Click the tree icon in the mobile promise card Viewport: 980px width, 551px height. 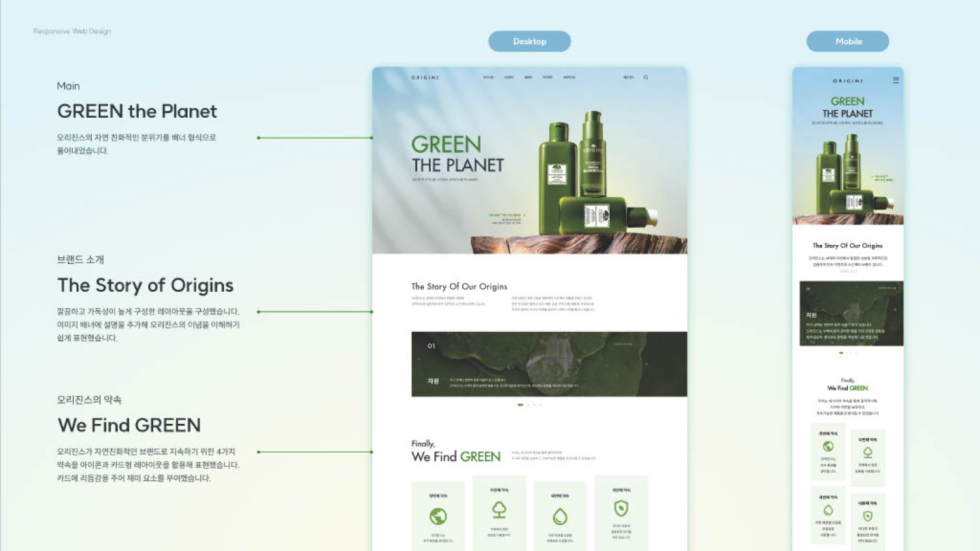[868, 452]
